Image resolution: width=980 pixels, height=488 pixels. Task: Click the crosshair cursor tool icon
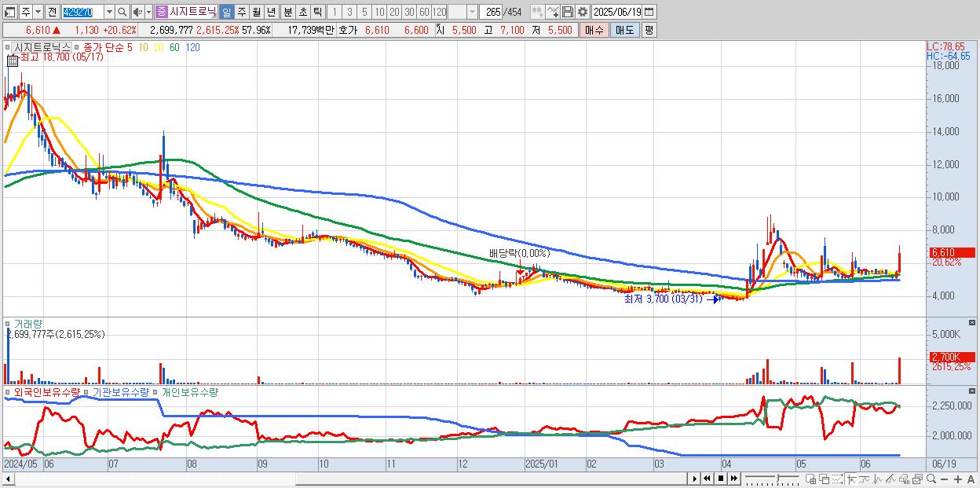(851, 479)
